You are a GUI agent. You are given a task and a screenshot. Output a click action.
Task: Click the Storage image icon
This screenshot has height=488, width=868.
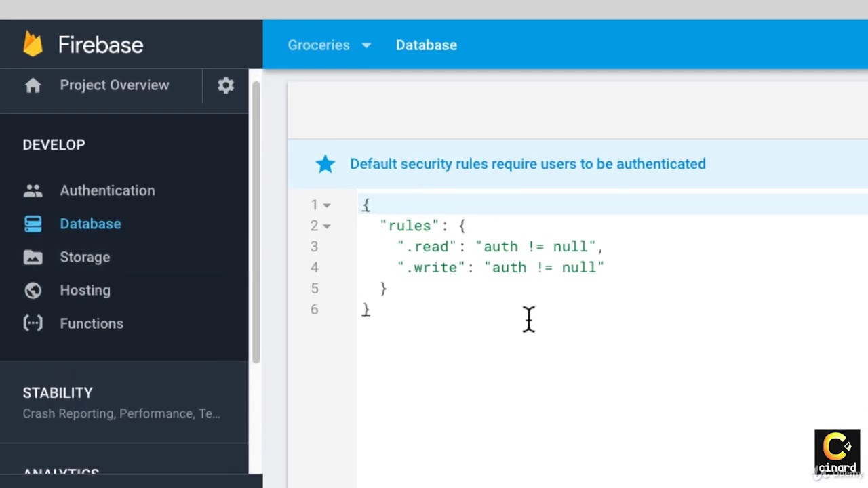point(33,257)
